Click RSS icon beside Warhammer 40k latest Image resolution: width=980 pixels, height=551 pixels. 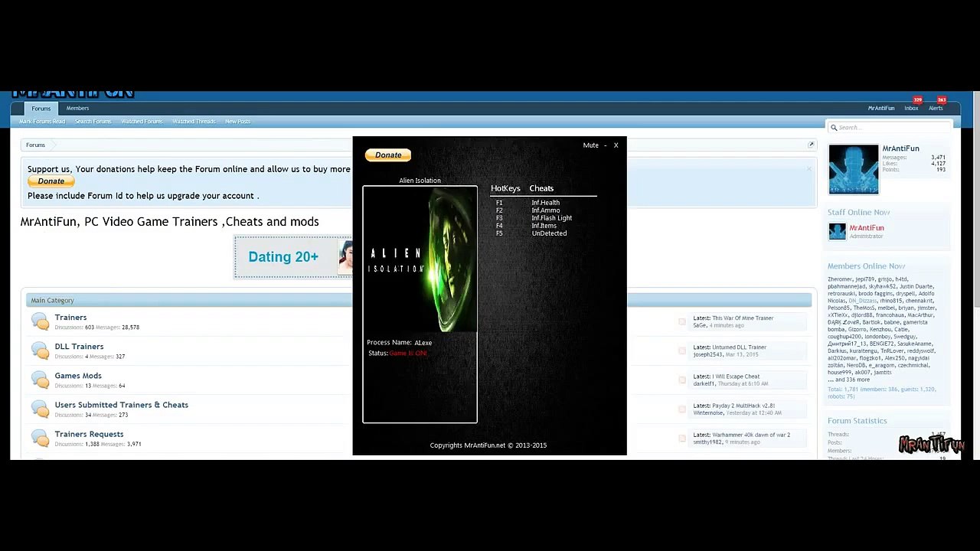click(x=682, y=438)
